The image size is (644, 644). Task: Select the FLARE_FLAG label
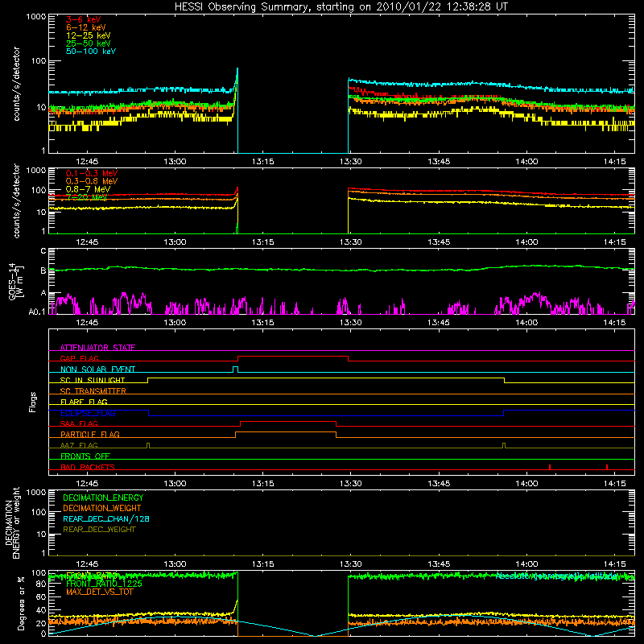tap(84, 402)
